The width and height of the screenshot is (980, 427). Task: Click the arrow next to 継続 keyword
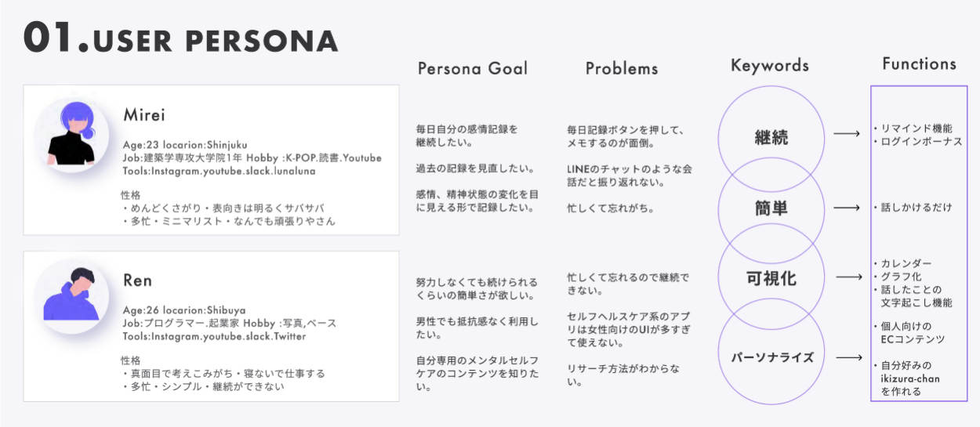point(846,134)
